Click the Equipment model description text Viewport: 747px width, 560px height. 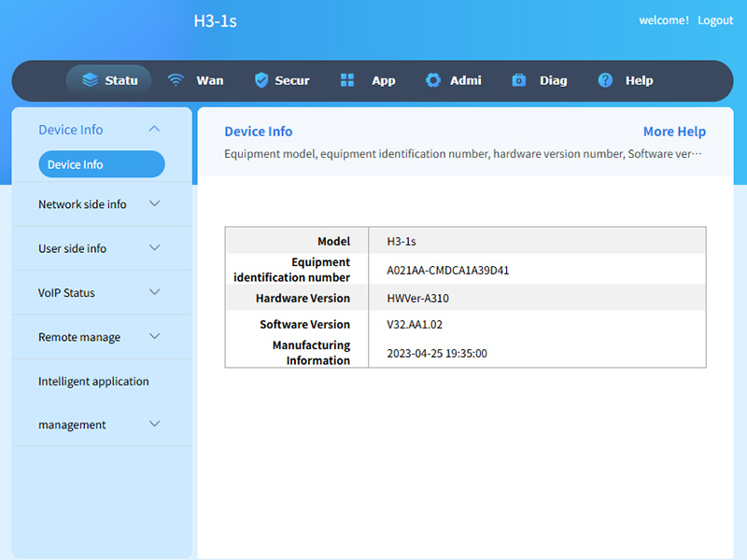click(x=462, y=154)
